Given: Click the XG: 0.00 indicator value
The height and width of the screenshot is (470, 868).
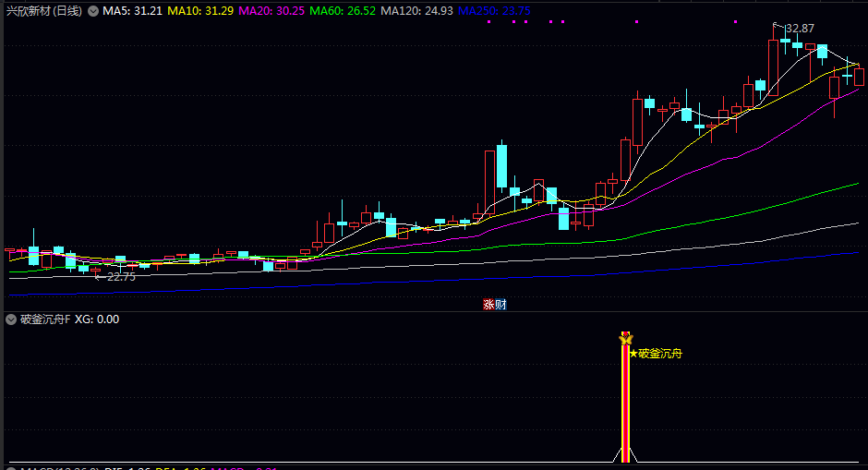Looking at the screenshot, I should click(x=97, y=319).
